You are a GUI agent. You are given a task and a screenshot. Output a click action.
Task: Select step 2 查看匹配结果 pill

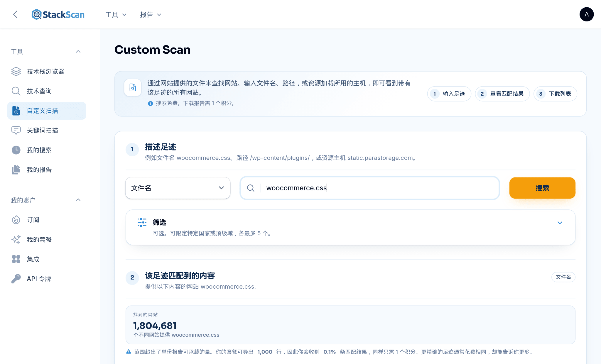[x=502, y=94]
